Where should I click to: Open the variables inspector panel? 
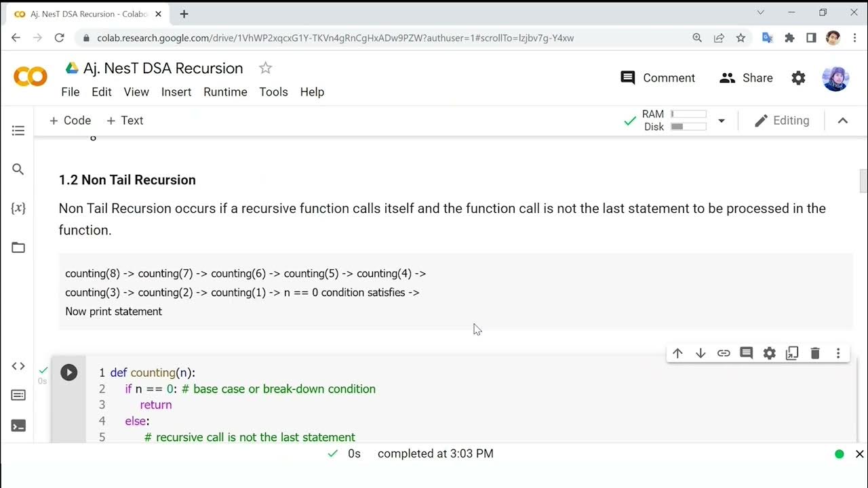(18, 208)
